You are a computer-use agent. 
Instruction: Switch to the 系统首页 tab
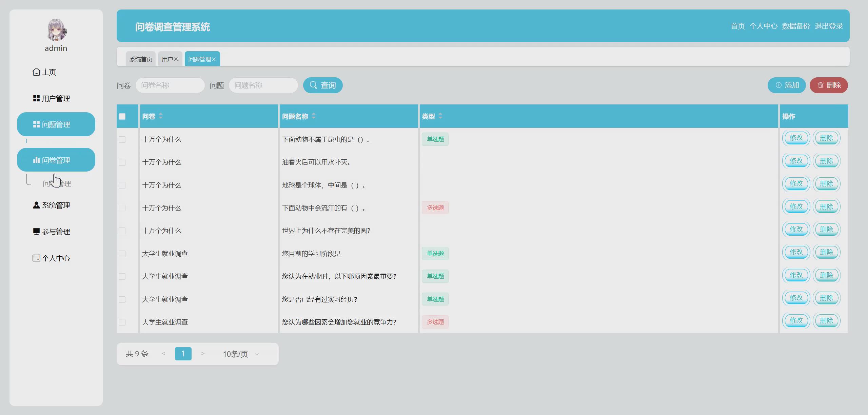point(140,58)
